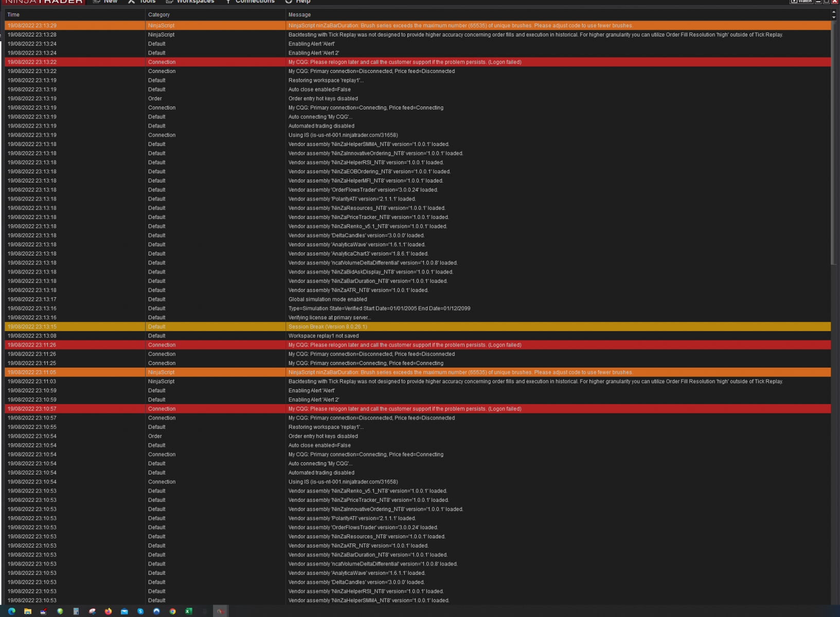The image size is (840, 617).
Task: Open File Explorer from the taskbar
Action: pyautogui.click(x=28, y=611)
